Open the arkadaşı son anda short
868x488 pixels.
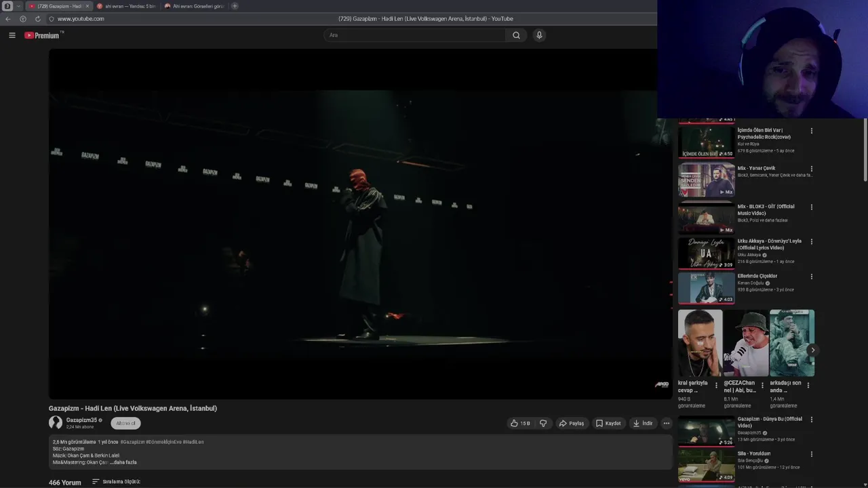pos(791,343)
